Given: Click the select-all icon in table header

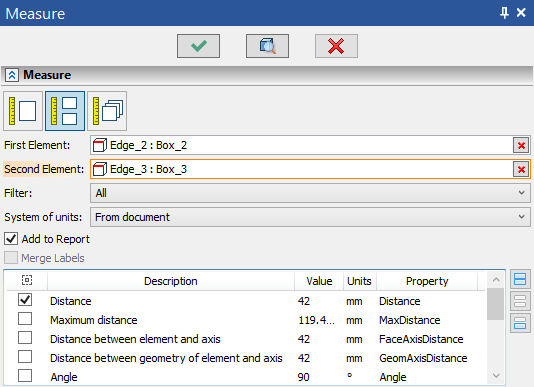Looking at the screenshot, I should [x=27, y=280].
